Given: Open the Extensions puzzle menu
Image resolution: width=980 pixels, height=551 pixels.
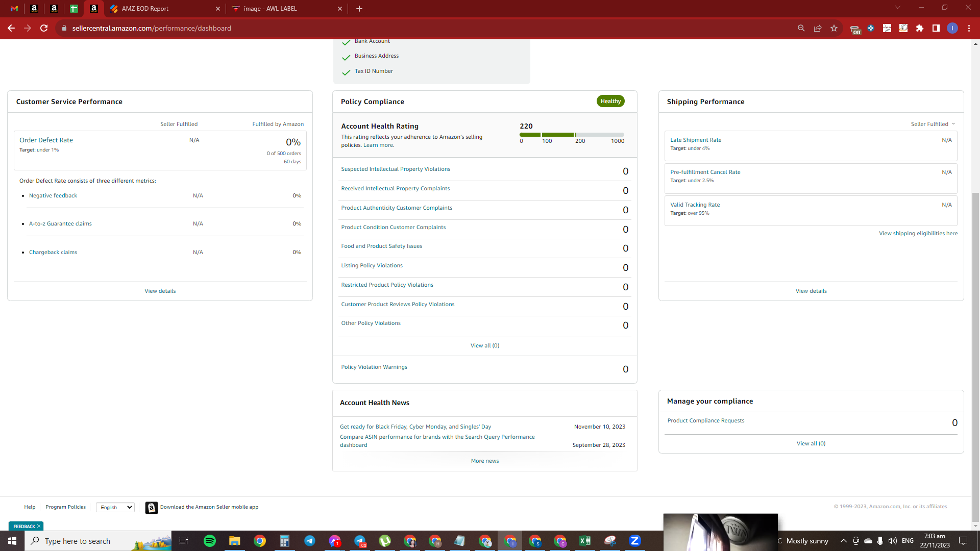Looking at the screenshot, I should point(920,28).
